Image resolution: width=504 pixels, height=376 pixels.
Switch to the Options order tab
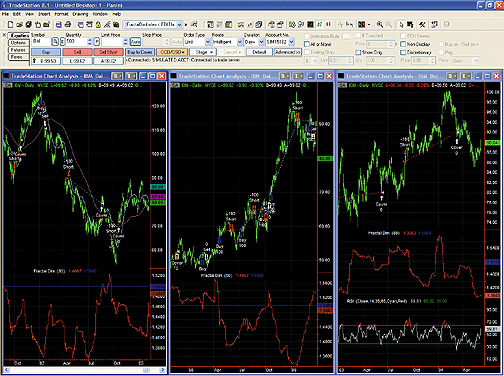(18, 43)
